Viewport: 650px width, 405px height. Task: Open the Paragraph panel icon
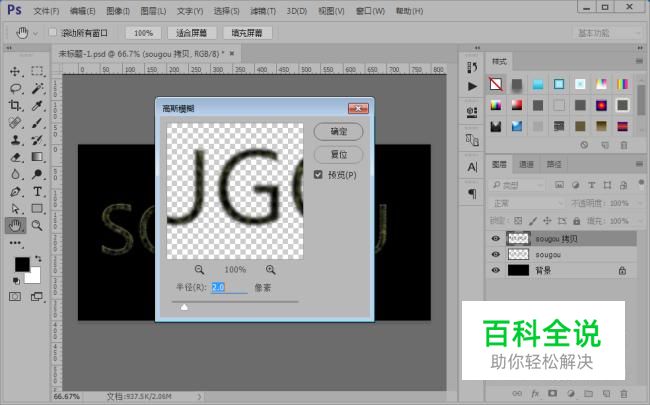click(472, 194)
